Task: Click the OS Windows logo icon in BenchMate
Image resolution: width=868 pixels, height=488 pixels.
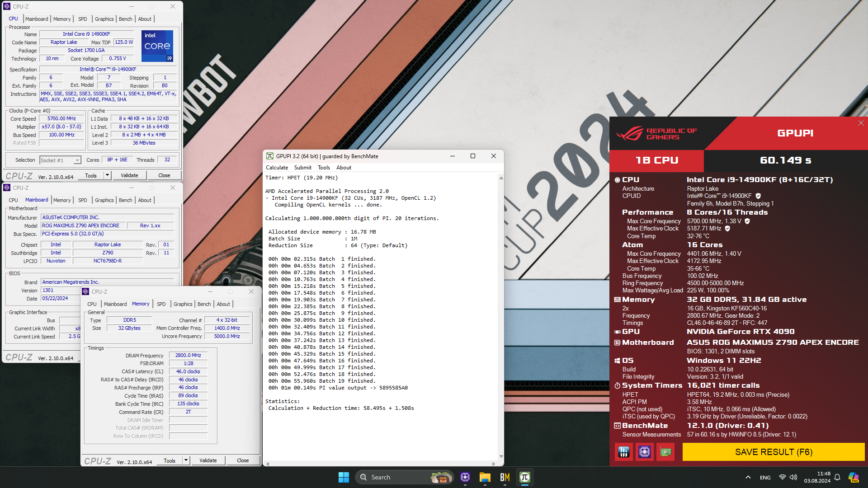Action: tap(617, 361)
